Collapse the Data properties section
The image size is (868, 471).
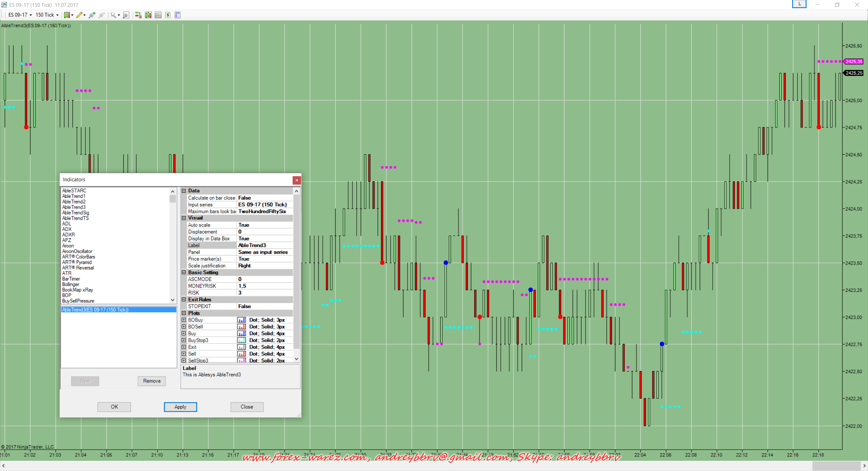tap(184, 191)
